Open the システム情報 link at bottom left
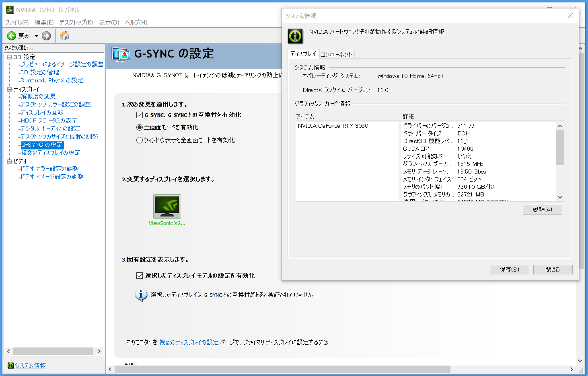This screenshot has height=376, width=588. click(30, 366)
